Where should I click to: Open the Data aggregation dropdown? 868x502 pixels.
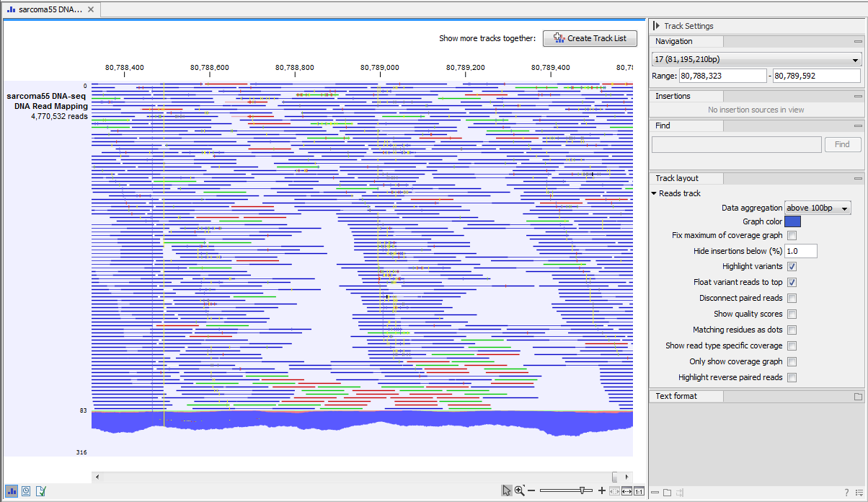coord(817,208)
